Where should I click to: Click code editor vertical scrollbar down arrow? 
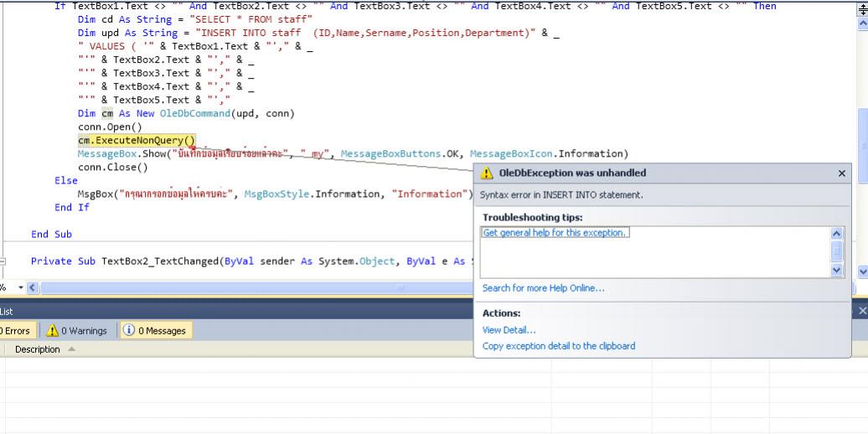click(863, 271)
